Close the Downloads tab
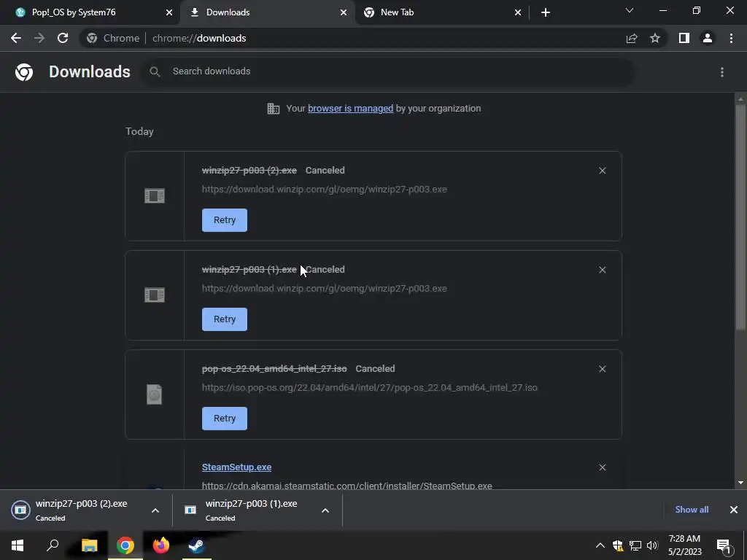 coord(344,12)
